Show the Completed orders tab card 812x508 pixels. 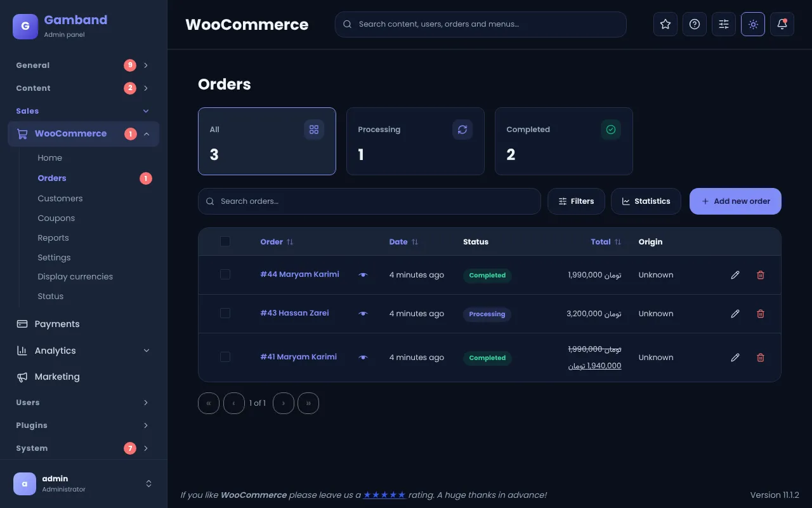click(564, 141)
